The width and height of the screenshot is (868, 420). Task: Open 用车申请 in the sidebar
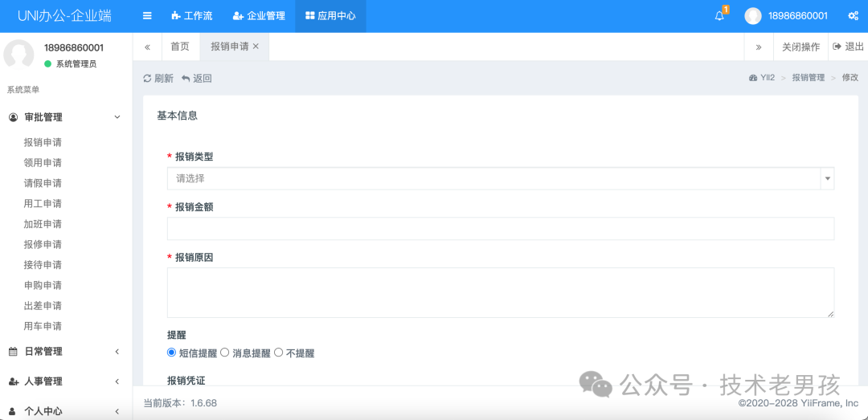pos(43,326)
